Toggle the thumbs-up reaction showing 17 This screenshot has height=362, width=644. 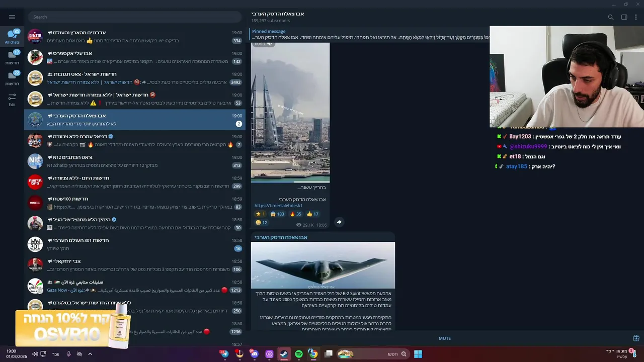click(x=313, y=214)
